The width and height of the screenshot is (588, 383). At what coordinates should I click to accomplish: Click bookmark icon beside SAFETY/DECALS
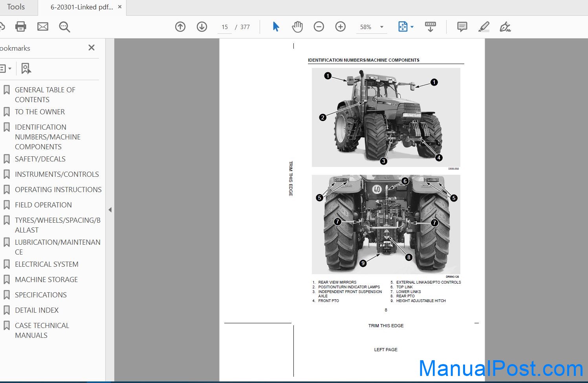[7, 159]
